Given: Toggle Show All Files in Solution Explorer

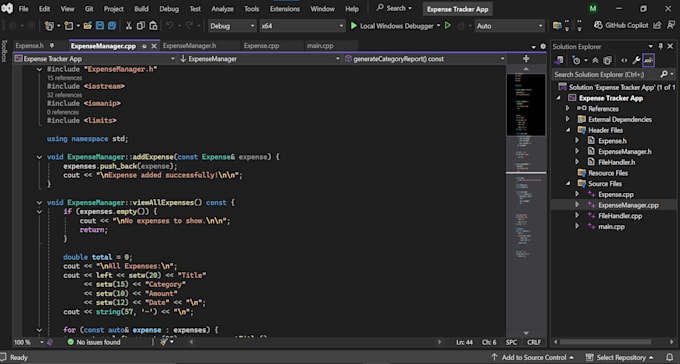Looking at the screenshot, I should [608, 60].
